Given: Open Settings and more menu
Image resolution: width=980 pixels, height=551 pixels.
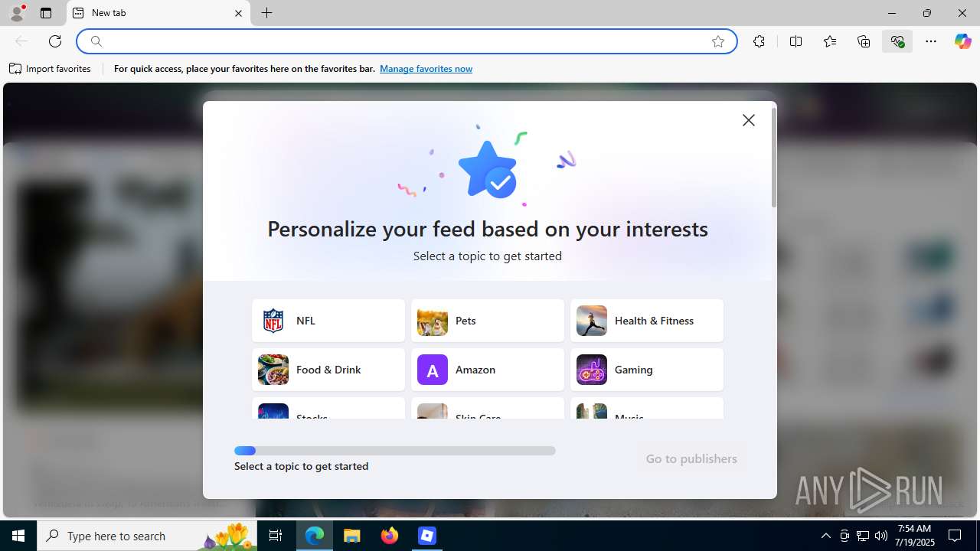Looking at the screenshot, I should coord(931,41).
